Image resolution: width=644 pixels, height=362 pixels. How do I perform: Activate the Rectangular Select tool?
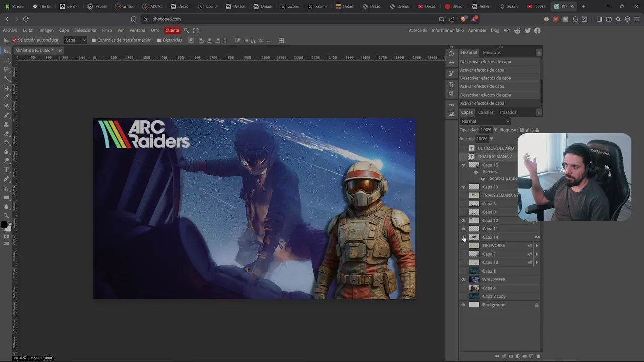(x=6, y=60)
